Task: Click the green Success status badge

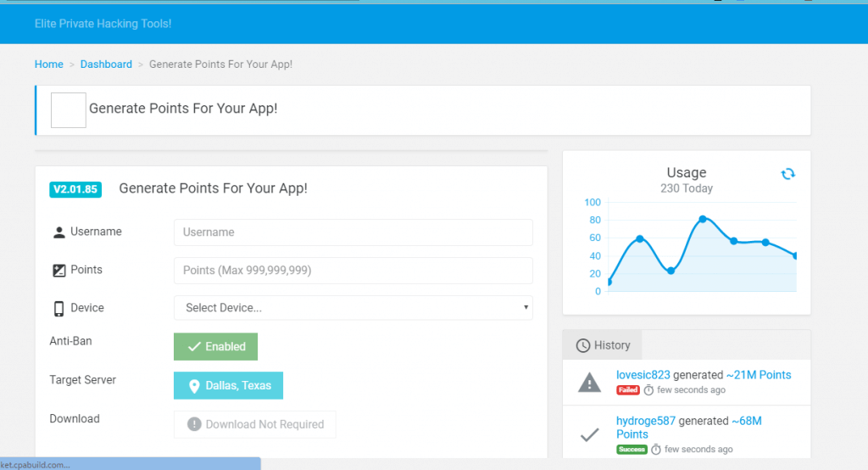Action: click(632, 450)
